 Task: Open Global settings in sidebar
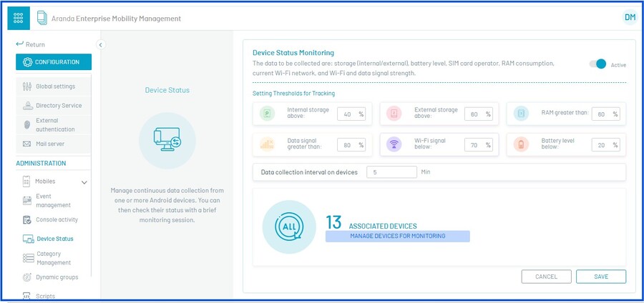point(55,86)
